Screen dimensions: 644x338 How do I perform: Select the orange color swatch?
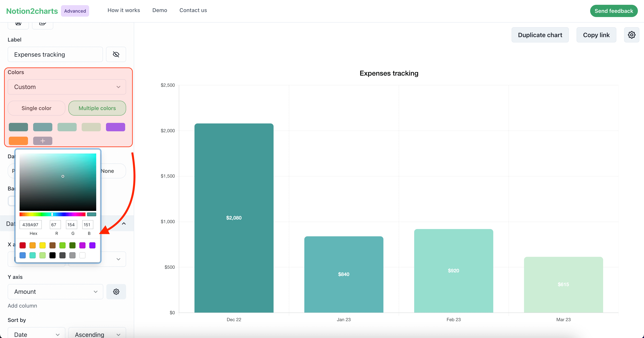click(18, 141)
